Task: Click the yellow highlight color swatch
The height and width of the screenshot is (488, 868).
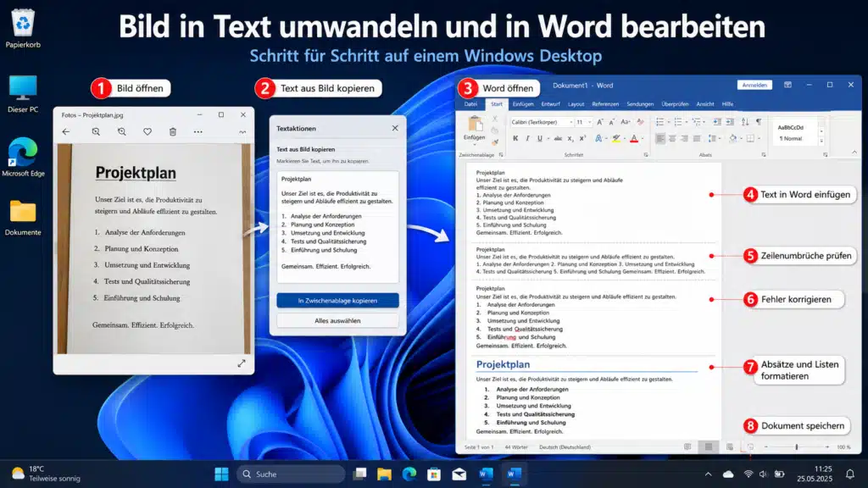Action: tap(616, 138)
